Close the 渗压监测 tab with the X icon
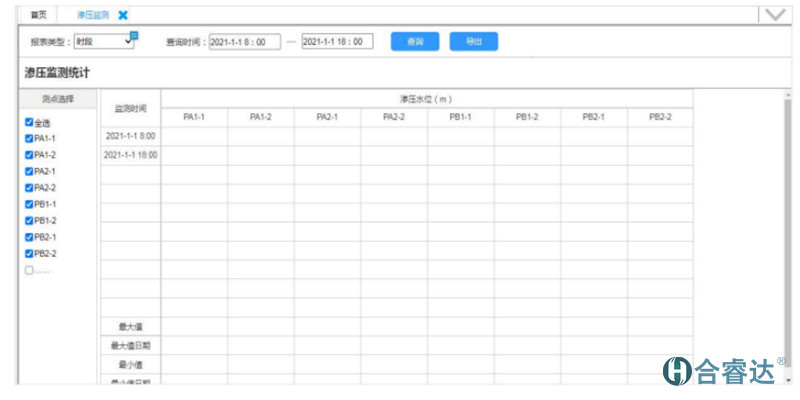The width and height of the screenshot is (800, 400). (122, 15)
